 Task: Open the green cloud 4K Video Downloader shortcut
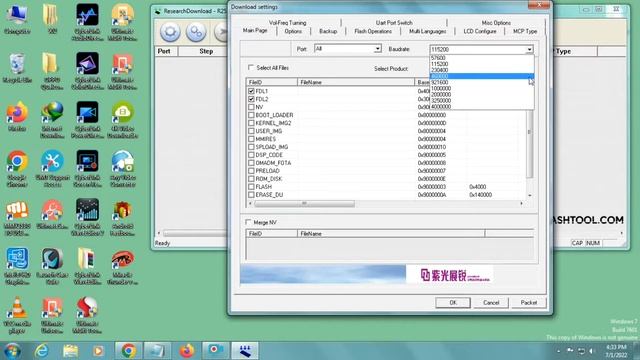coord(122,119)
